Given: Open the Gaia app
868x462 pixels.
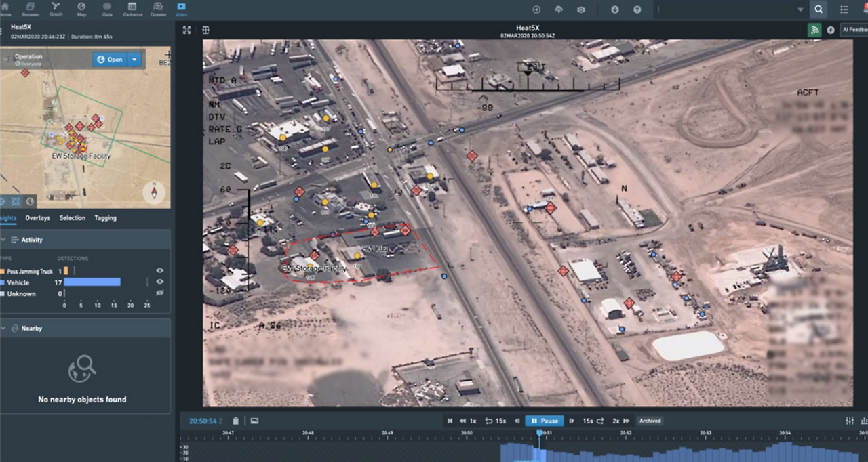Looking at the screenshot, I should pos(107,9).
